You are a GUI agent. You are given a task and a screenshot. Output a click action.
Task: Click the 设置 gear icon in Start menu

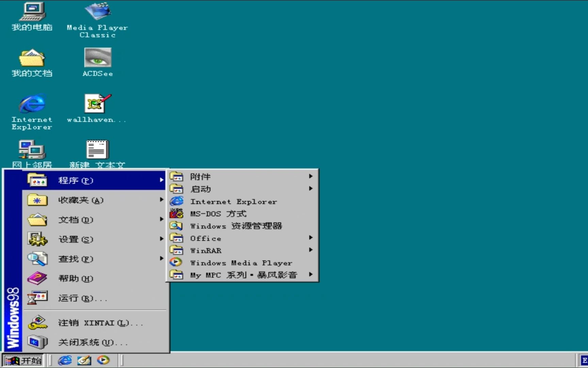[37, 239]
